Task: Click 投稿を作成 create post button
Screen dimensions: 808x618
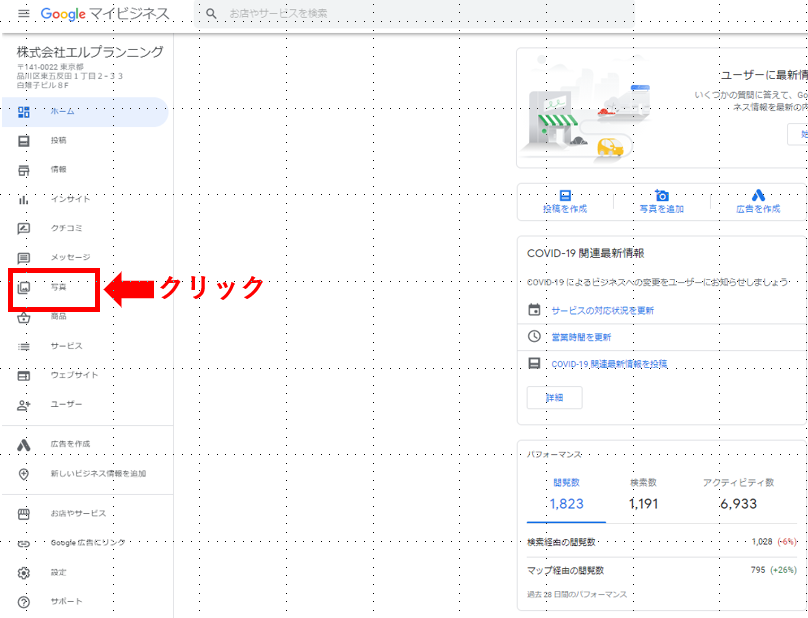Action: pos(565,202)
